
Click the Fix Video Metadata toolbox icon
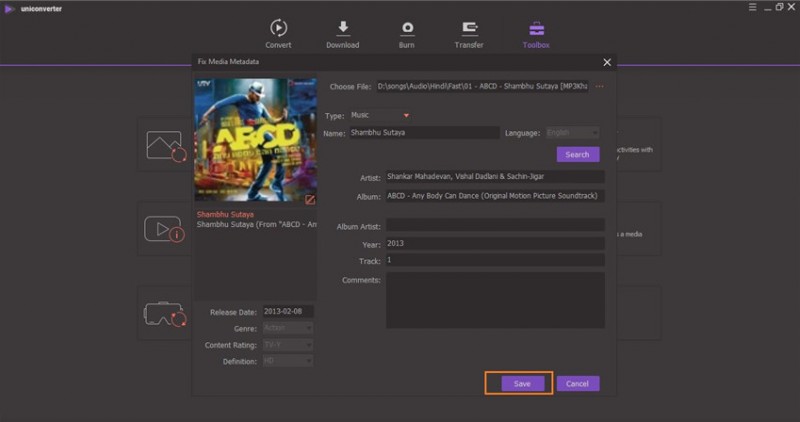pos(164,229)
